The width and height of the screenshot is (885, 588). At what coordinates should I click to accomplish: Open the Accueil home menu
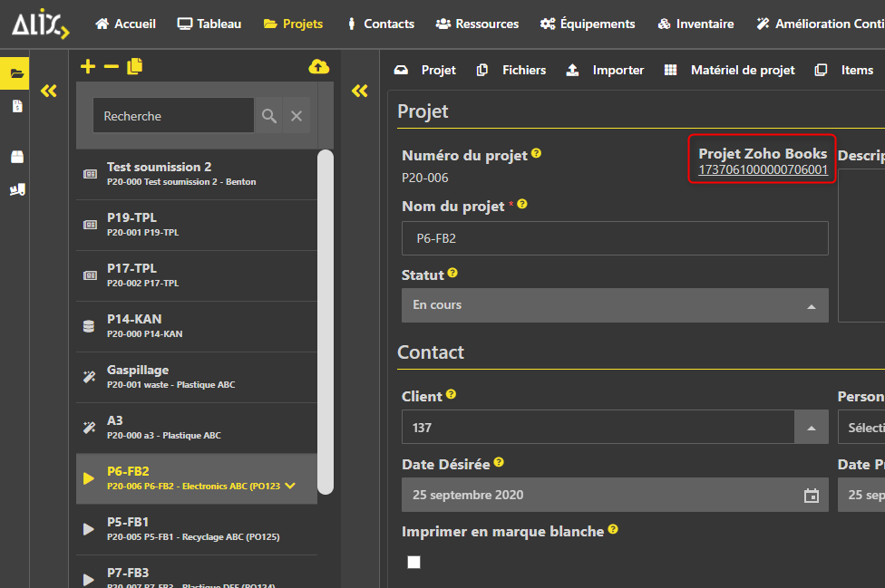125,24
